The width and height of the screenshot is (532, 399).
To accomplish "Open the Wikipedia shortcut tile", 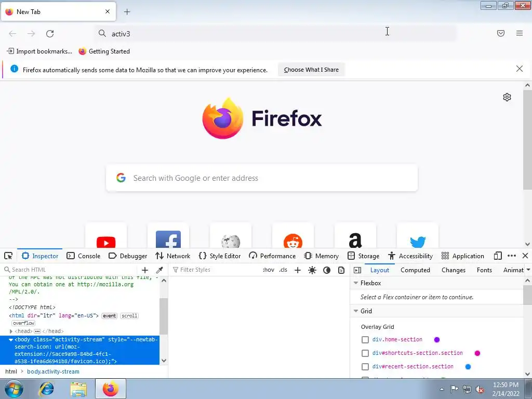I will point(231,235).
